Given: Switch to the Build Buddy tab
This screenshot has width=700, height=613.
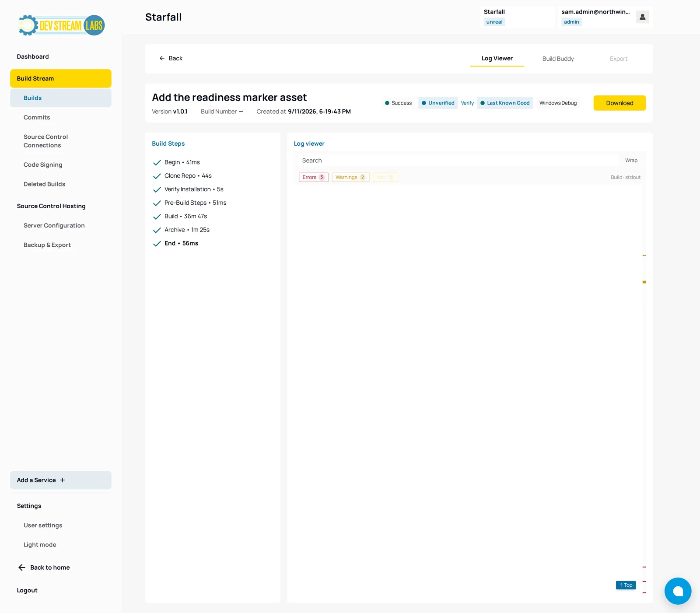Looking at the screenshot, I should coord(558,59).
